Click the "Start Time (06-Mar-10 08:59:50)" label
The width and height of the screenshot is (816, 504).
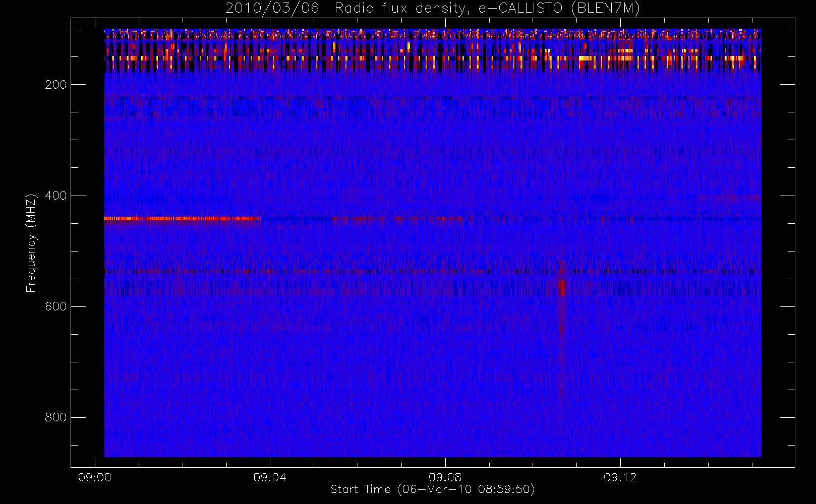[x=432, y=489]
